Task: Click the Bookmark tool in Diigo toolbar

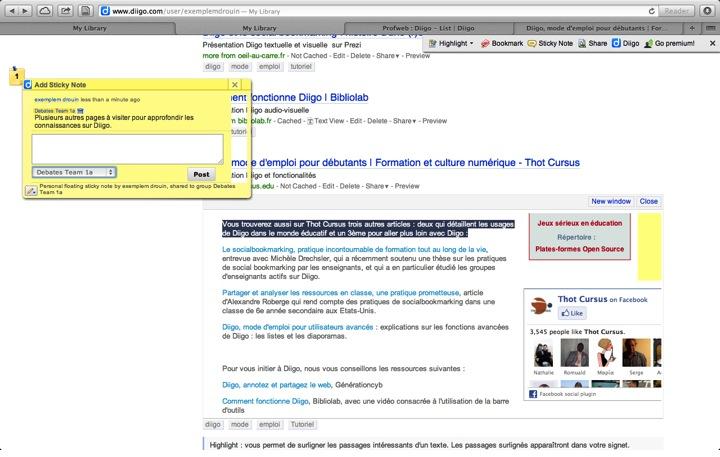Action: 502,43
